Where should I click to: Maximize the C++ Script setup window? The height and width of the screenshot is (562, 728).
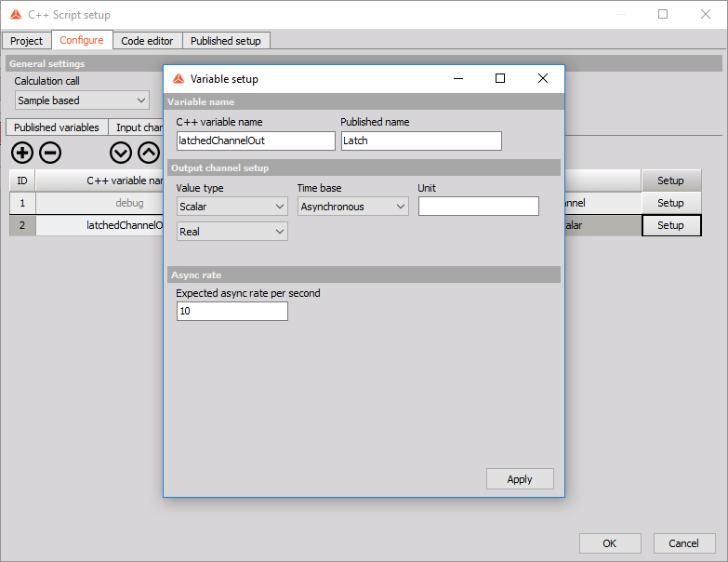[x=663, y=14]
